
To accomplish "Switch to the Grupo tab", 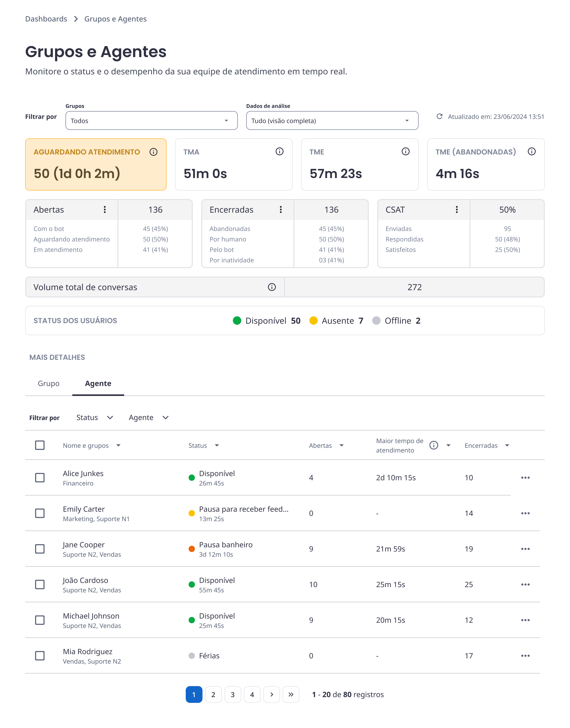I will [49, 384].
